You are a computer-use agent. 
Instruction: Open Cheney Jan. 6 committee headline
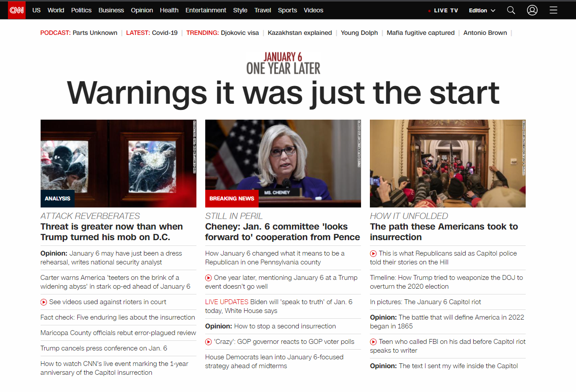point(282,232)
